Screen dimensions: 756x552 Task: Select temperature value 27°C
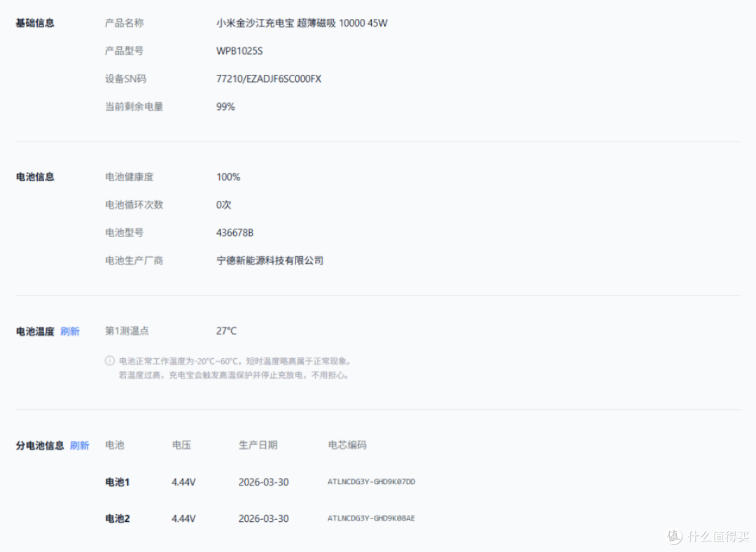226,331
